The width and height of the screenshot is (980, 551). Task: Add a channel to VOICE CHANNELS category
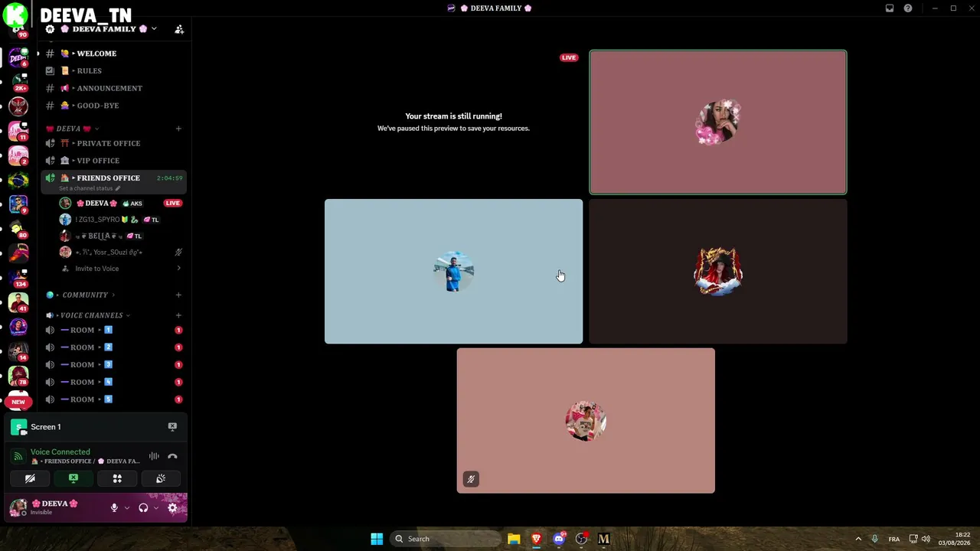(x=178, y=315)
